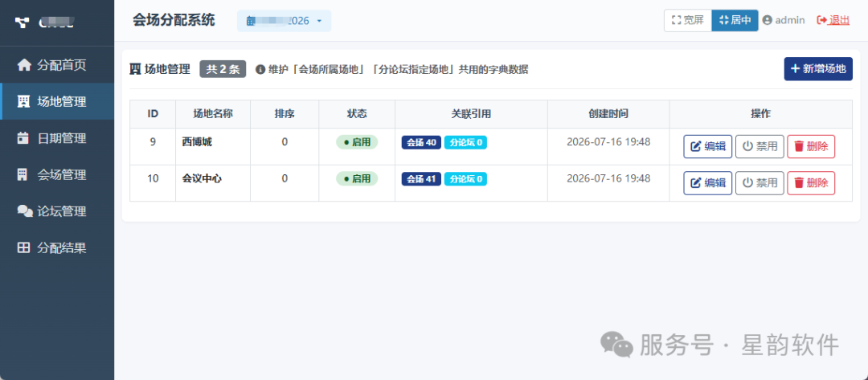Click the ID column header

pyautogui.click(x=153, y=114)
